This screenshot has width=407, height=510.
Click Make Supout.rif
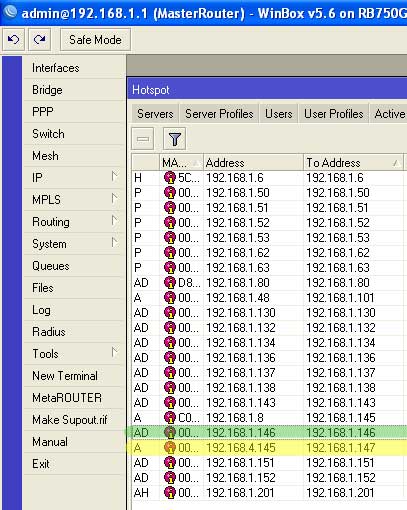tap(73, 420)
